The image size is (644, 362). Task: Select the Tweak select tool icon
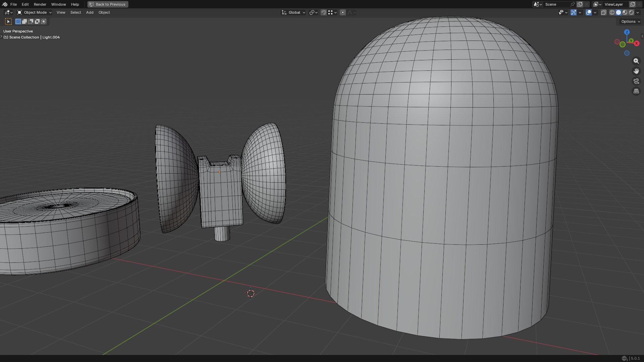coord(8,21)
